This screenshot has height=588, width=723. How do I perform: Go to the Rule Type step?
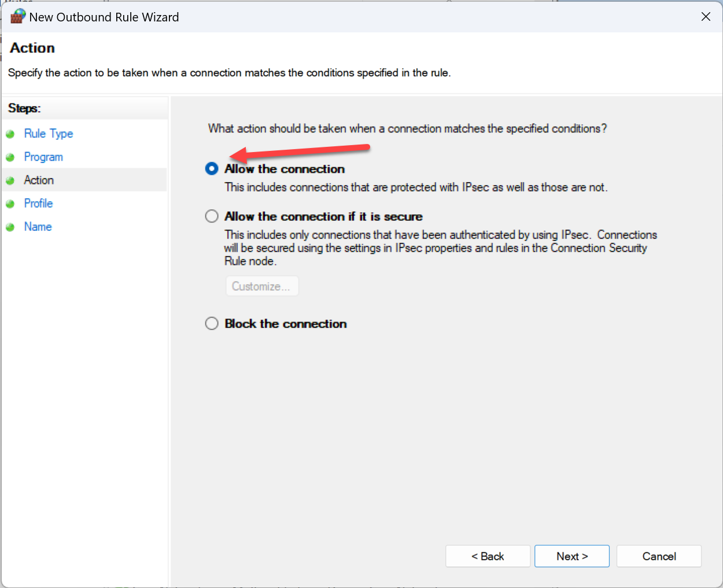[x=49, y=134]
